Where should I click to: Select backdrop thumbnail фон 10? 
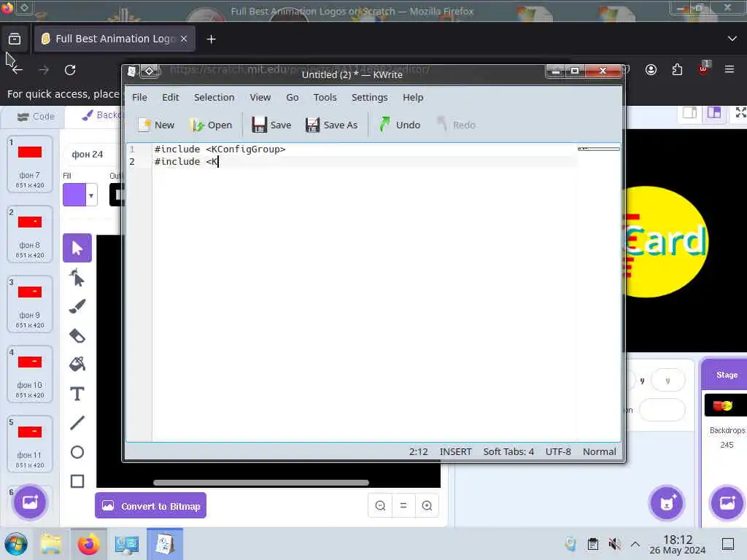(29, 374)
